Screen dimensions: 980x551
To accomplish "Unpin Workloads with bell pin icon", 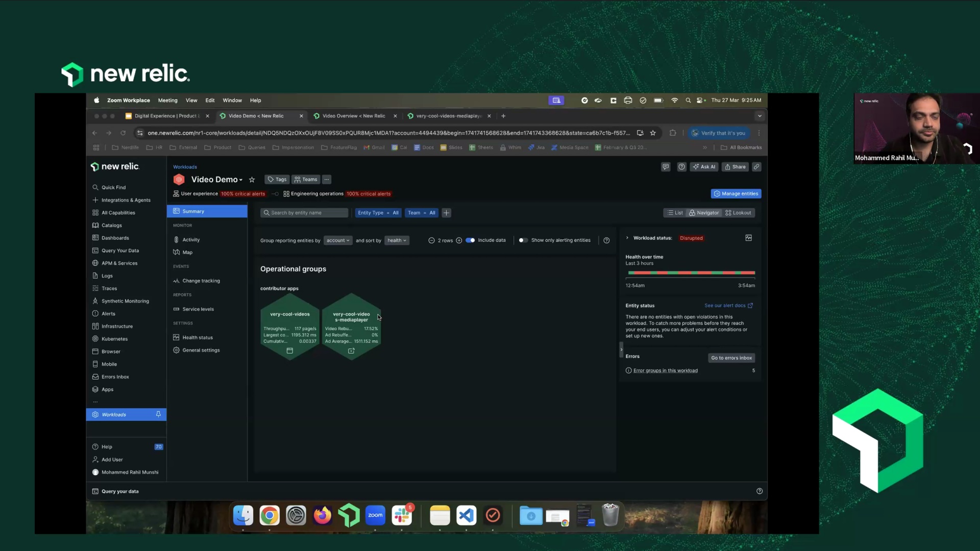I will tap(158, 414).
